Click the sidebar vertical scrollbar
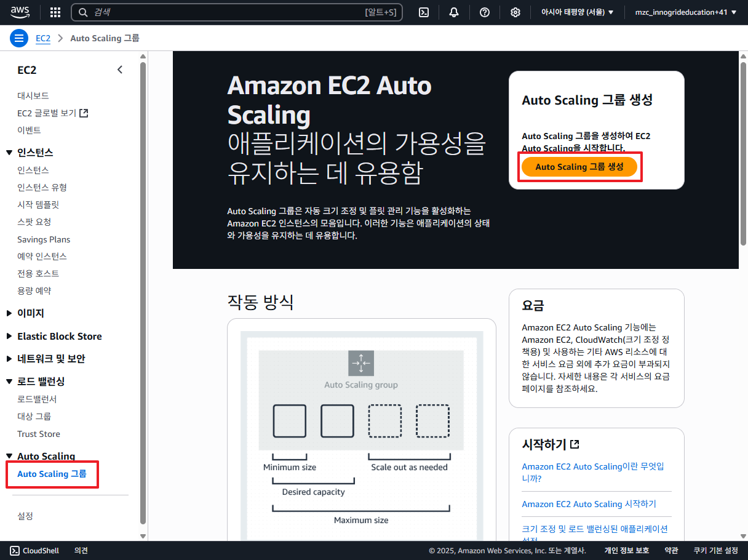 pyautogui.click(x=143, y=292)
